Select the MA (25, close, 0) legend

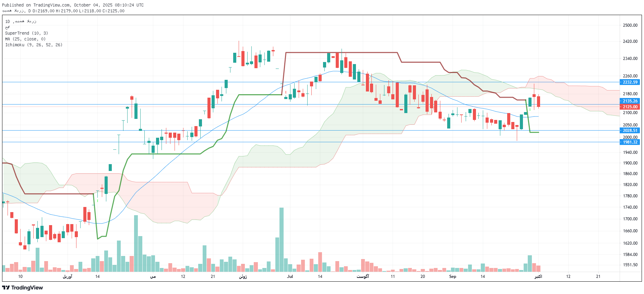25,39
